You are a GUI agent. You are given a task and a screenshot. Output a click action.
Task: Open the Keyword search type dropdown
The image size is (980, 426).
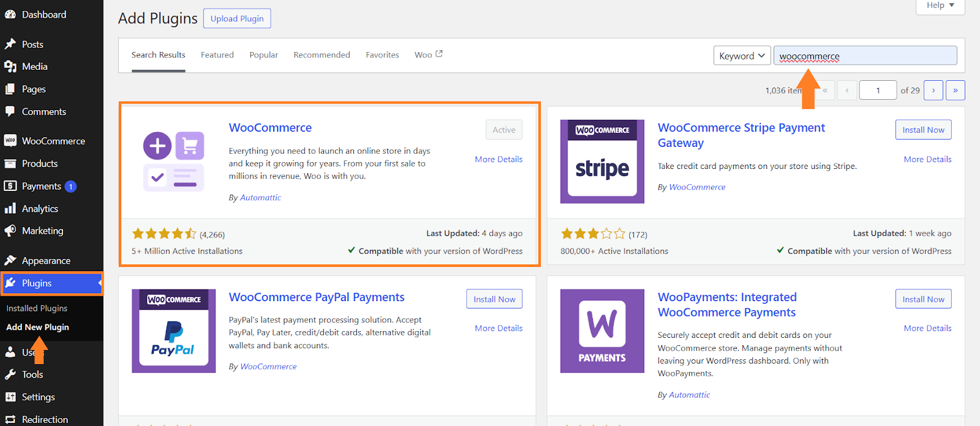(742, 56)
